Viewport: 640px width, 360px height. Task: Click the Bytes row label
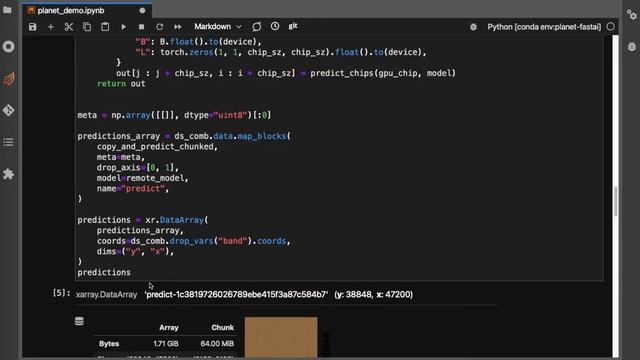109,344
